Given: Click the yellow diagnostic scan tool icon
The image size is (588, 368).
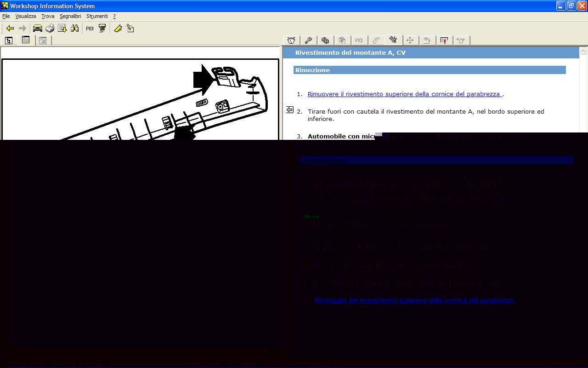Looking at the screenshot, I should 102,29.
